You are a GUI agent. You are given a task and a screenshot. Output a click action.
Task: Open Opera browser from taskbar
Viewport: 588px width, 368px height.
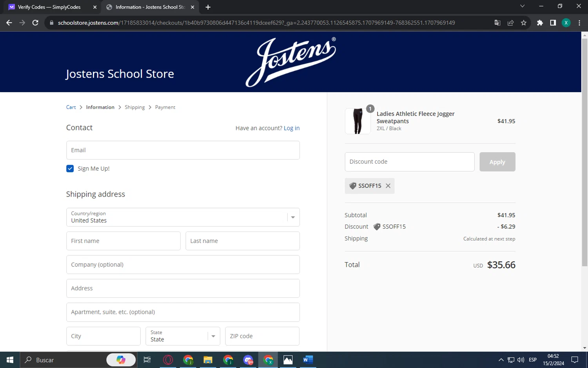168,360
